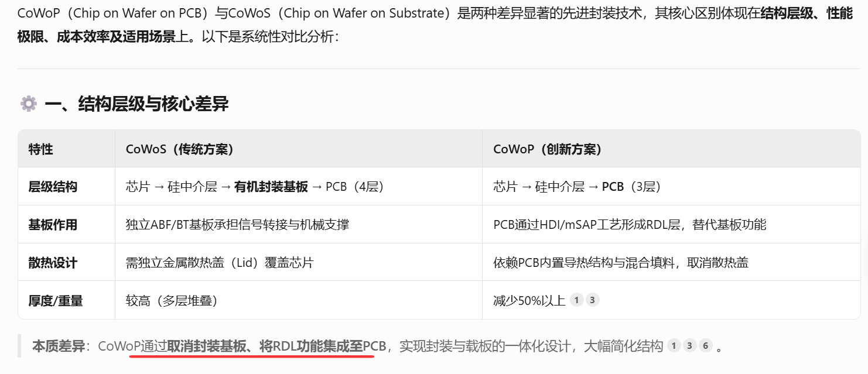Click the heading 一、结构层级与核心差异
This screenshot has width=868, height=374.
[x=136, y=104]
